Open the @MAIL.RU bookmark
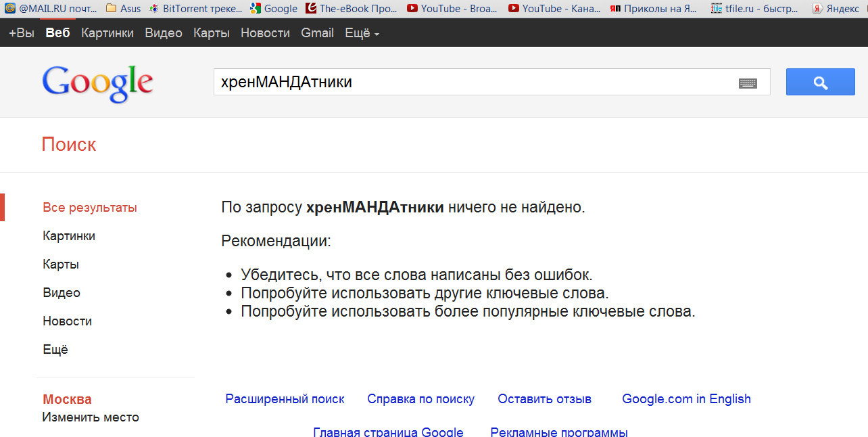This screenshot has height=437, width=868. click(51, 9)
